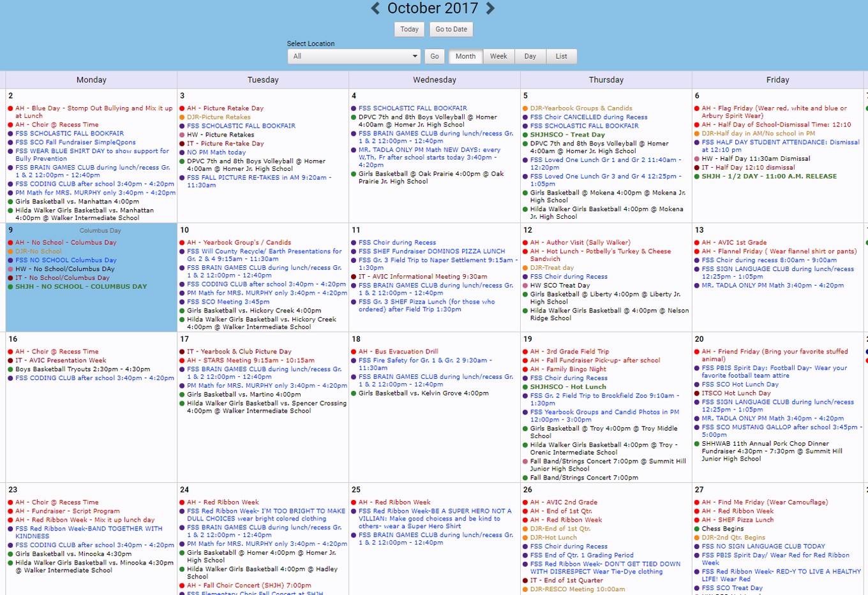Open the Go to Date picker

point(451,29)
